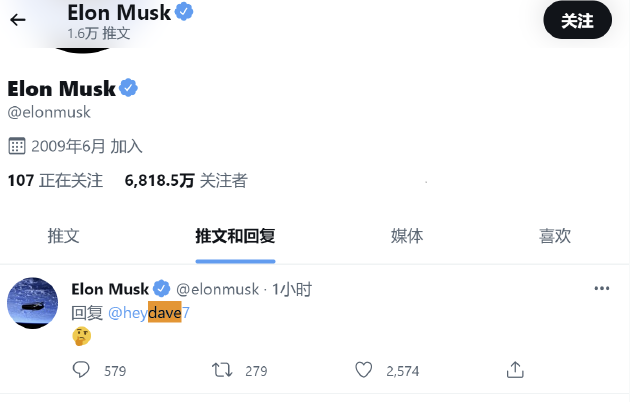Click the retweet arrows icon
Image resolution: width=630 pixels, height=402 pixels.
[222, 370]
